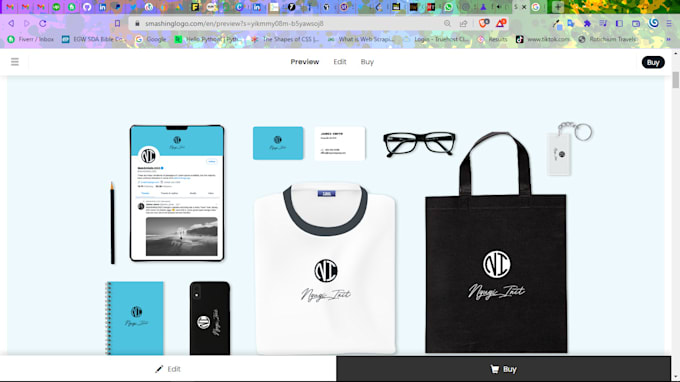680x382 pixels.
Task: Click the page's vertical scrollbar thumb
Action: click(675, 80)
